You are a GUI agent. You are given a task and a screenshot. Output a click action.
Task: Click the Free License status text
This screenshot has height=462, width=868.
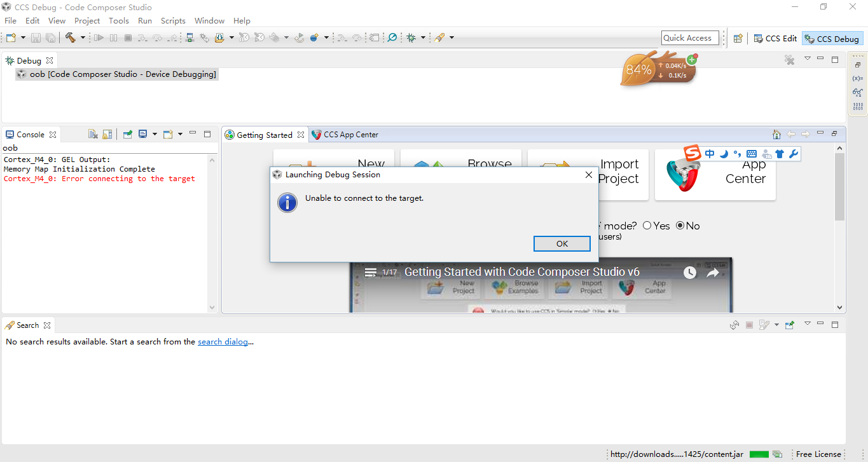pos(818,454)
